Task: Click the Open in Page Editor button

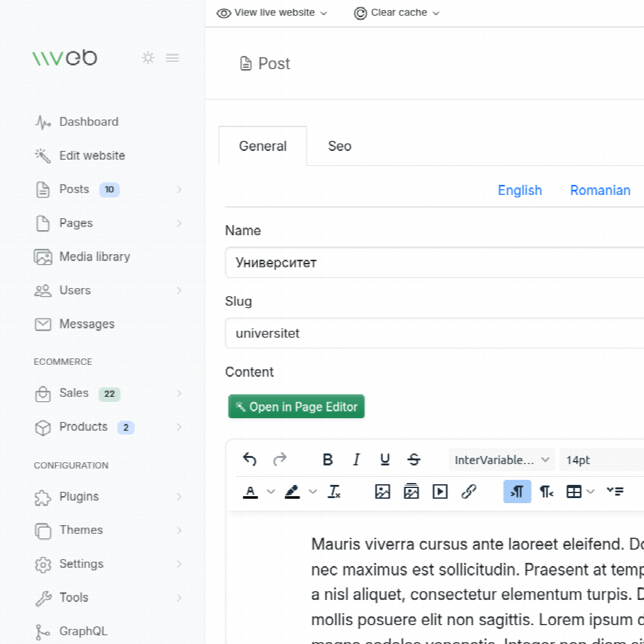Action: [296, 407]
